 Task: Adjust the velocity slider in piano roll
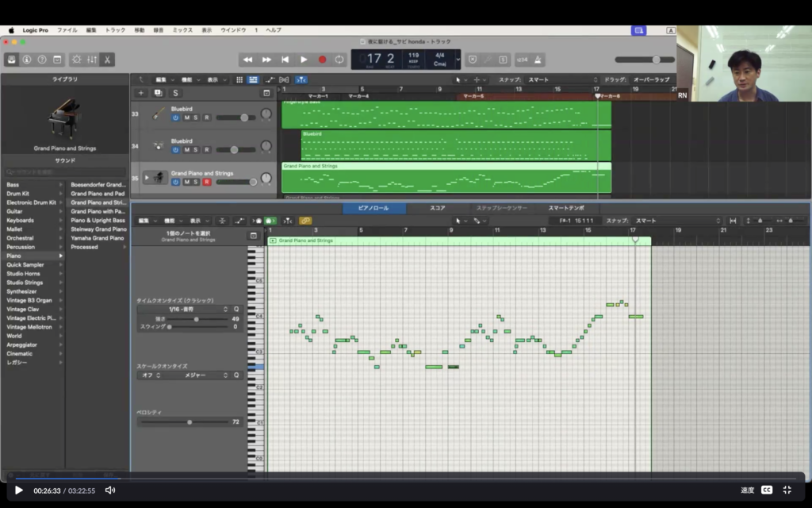click(190, 422)
